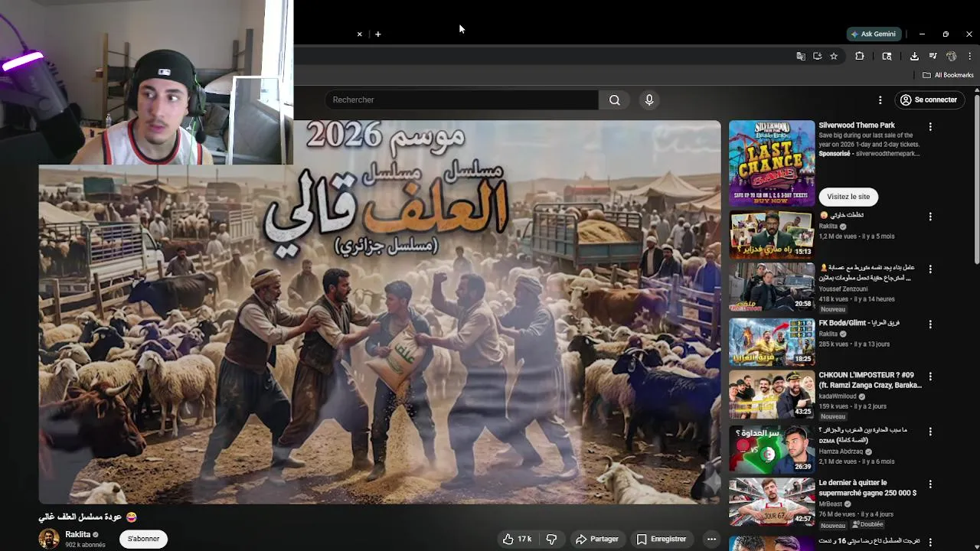Open options for CHKOUN L'IMPOSTEUR video

(x=930, y=377)
